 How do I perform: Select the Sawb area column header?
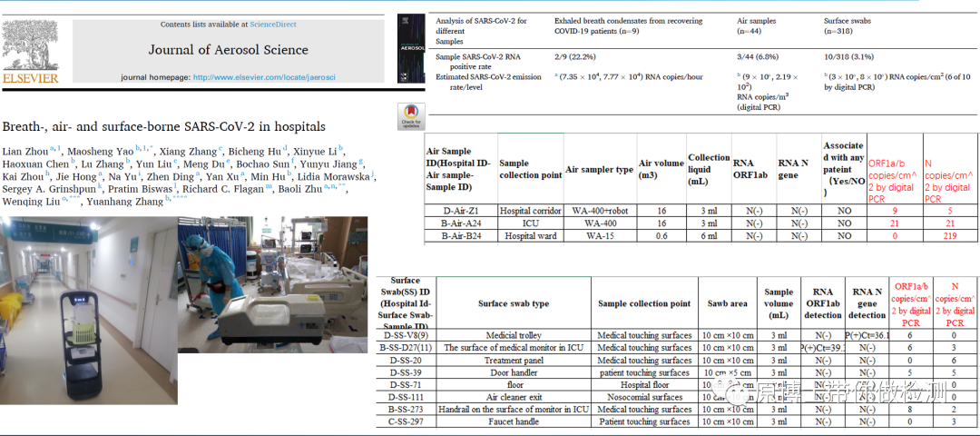[727, 303]
